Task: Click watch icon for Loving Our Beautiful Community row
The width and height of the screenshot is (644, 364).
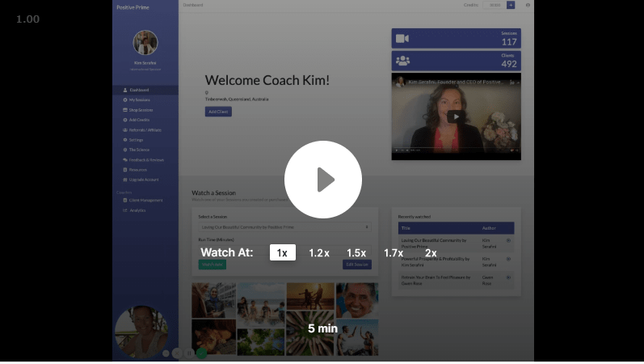Action: pyautogui.click(x=508, y=240)
